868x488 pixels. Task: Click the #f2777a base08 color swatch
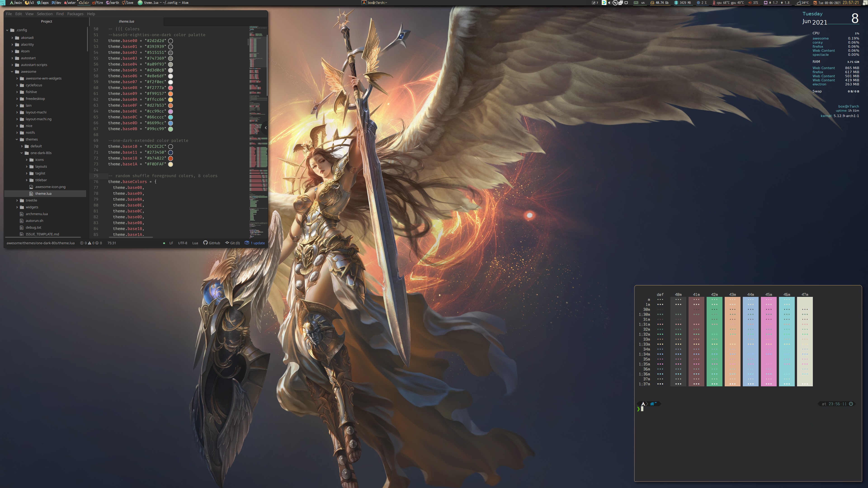click(x=170, y=88)
